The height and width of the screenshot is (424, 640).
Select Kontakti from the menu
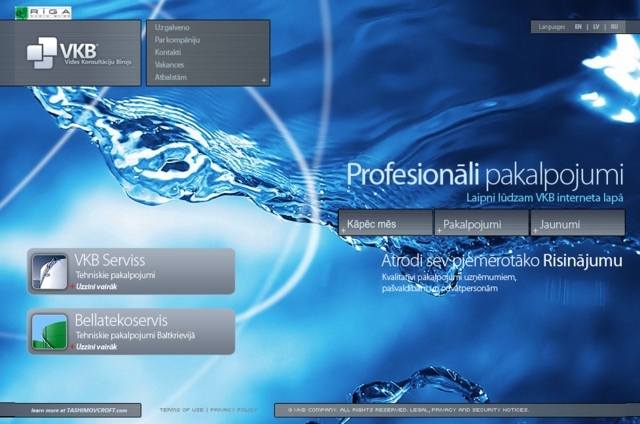coord(168,52)
